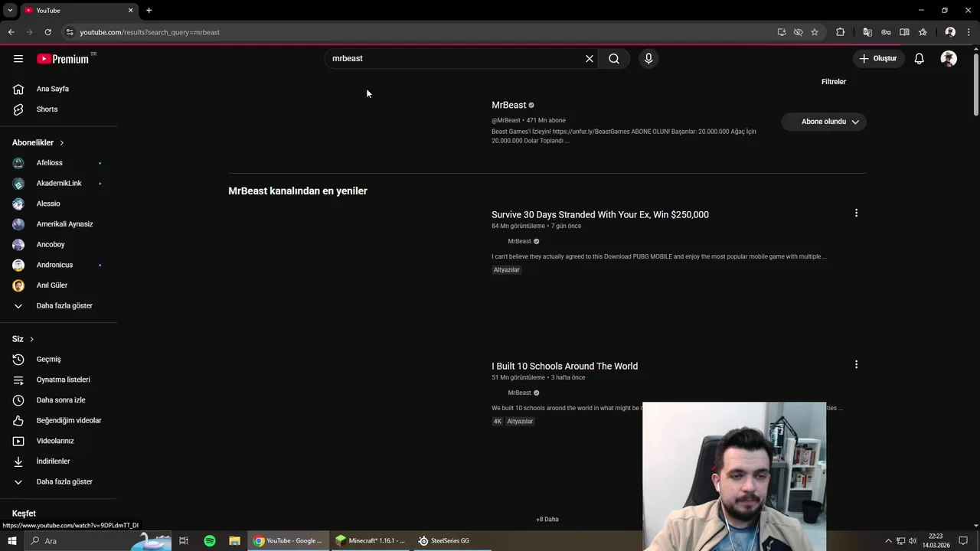The image size is (980, 551).
Task: Open the Windows Start menu
Action: coord(11,541)
